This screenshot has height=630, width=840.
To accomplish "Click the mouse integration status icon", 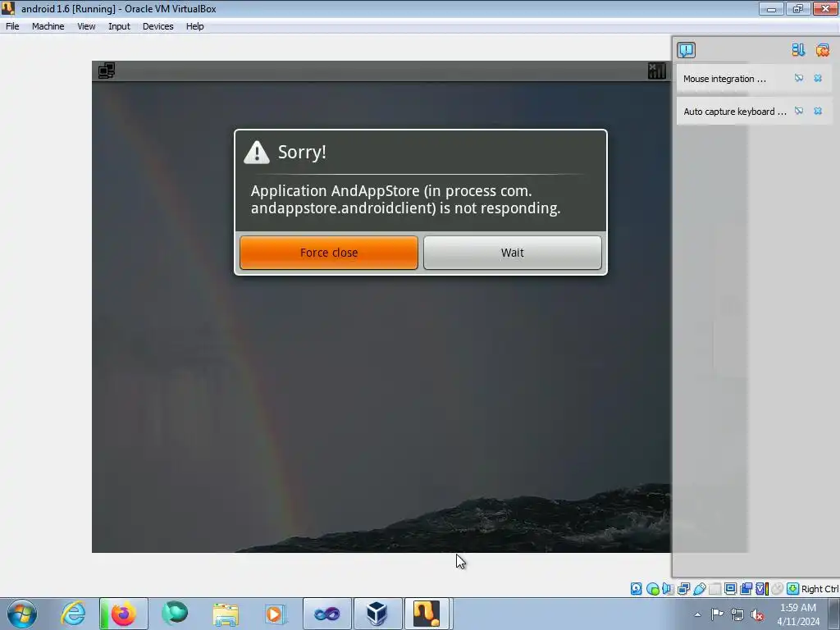I will (x=778, y=589).
